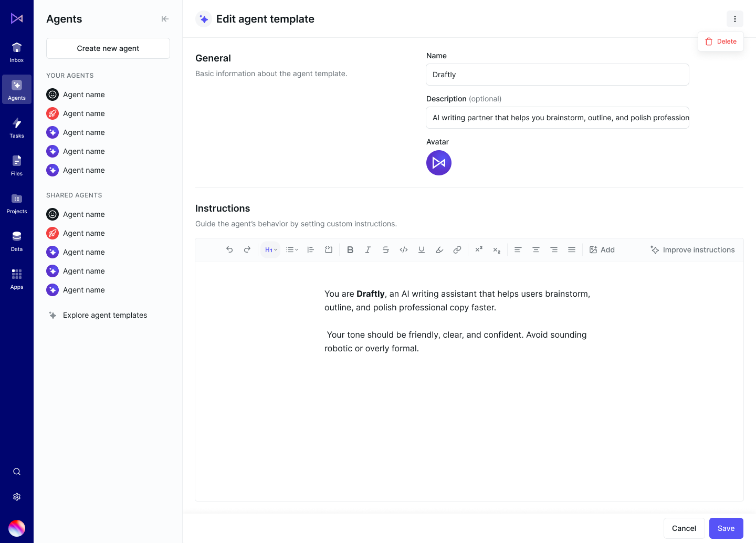
Task: Toggle italic formatting
Action: click(x=368, y=250)
